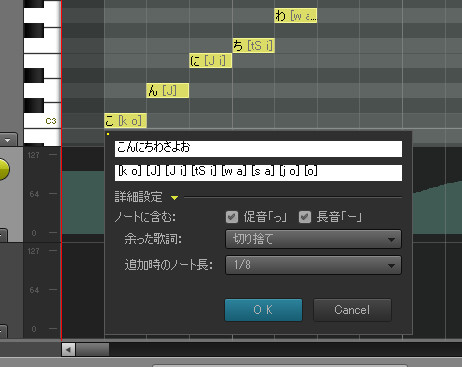Click the horizontal scrollbar thumb
Screen dimensions: 462x367
click(92, 350)
